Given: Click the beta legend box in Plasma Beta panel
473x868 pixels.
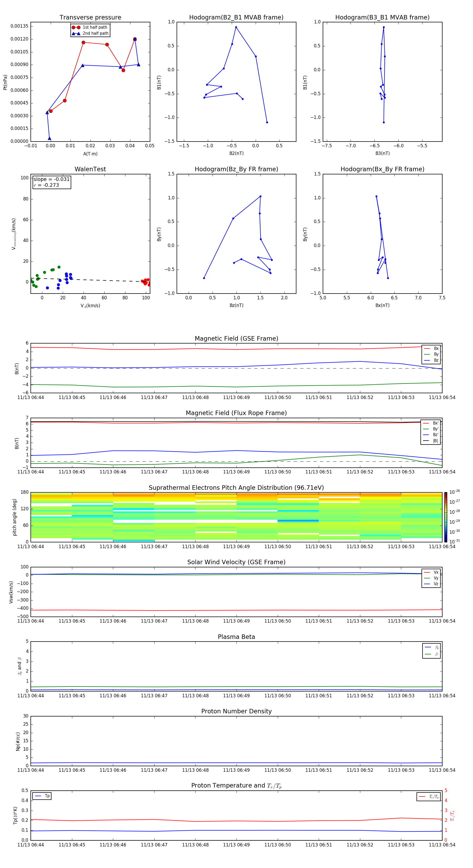Looking at the screenshot, I should (431, 651).
